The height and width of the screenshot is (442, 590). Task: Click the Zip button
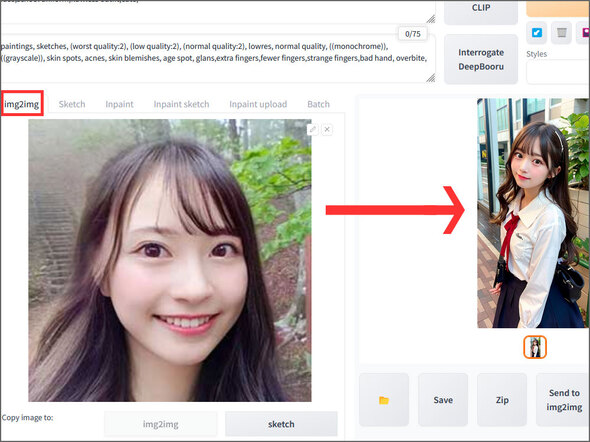tap(502, 400)
